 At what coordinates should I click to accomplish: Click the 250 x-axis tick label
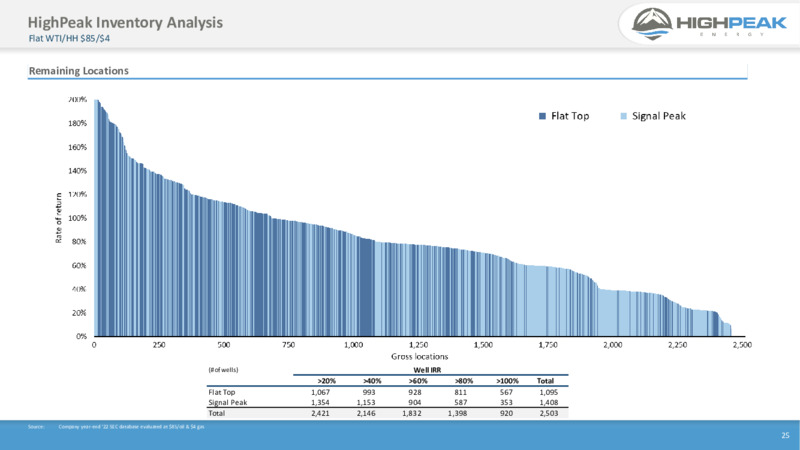[159, 345]
